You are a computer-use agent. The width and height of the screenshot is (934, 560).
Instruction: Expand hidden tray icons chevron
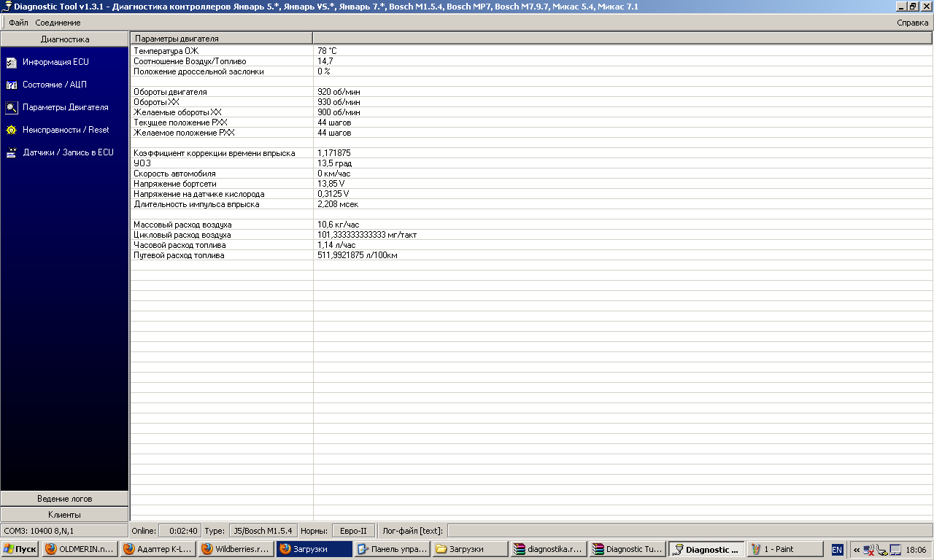[857, 550]
